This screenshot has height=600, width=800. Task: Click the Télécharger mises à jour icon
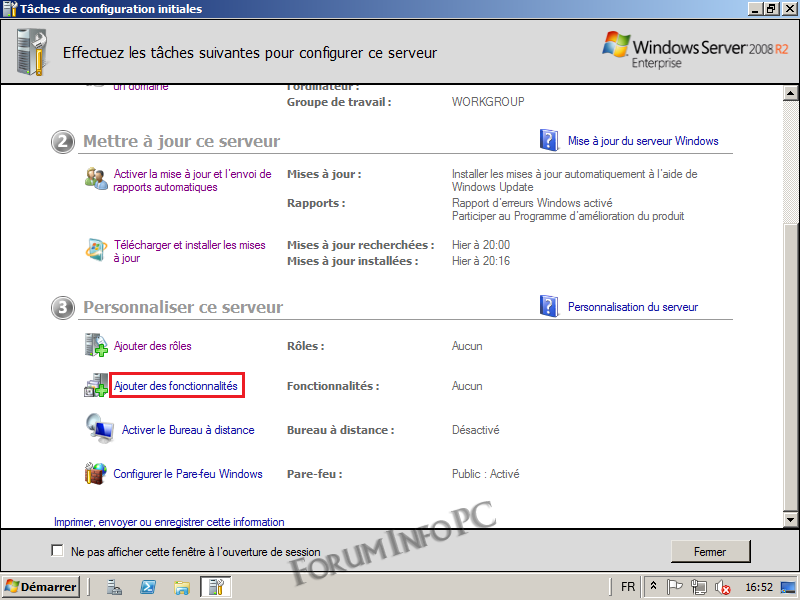point(96,250)
